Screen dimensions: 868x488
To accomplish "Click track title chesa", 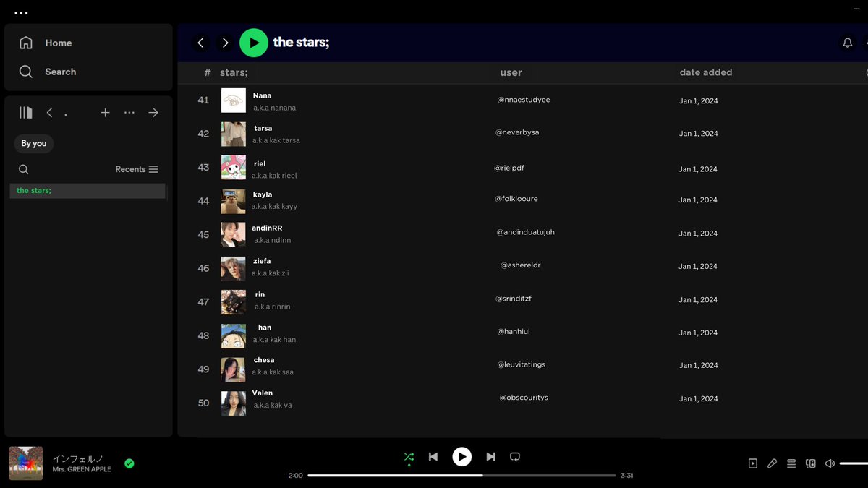I will (x=264, y=360).
